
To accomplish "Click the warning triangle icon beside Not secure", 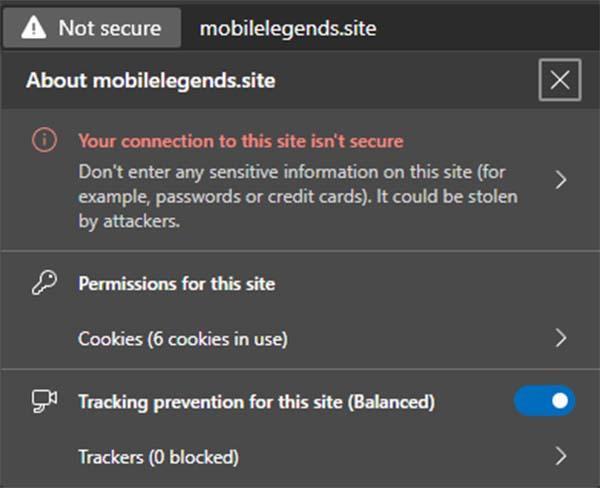I will point(34,28).
